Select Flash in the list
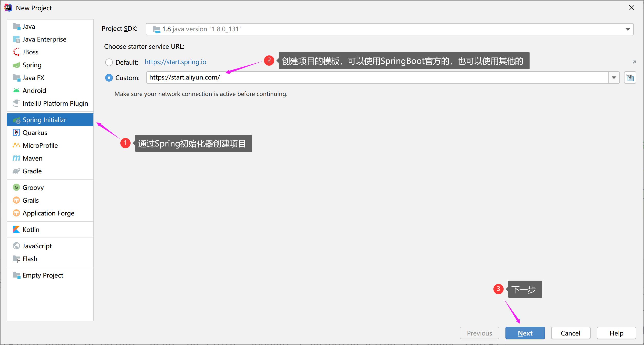 coord(50,259)
